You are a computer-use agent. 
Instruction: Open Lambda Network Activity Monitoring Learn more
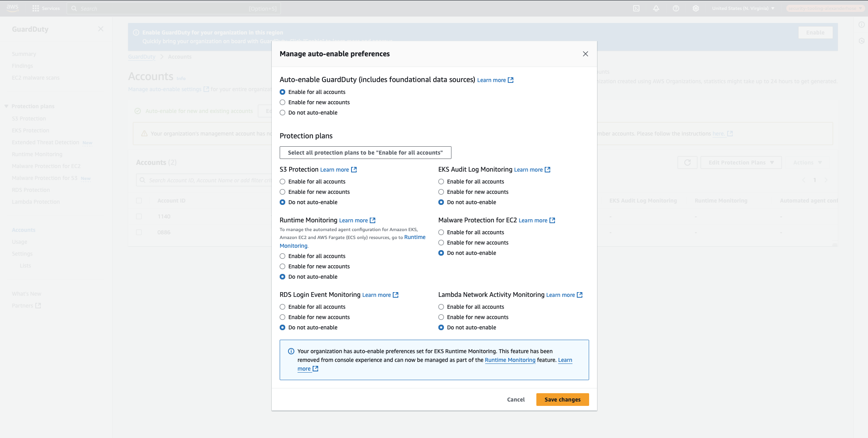click(x=564, y=295)
